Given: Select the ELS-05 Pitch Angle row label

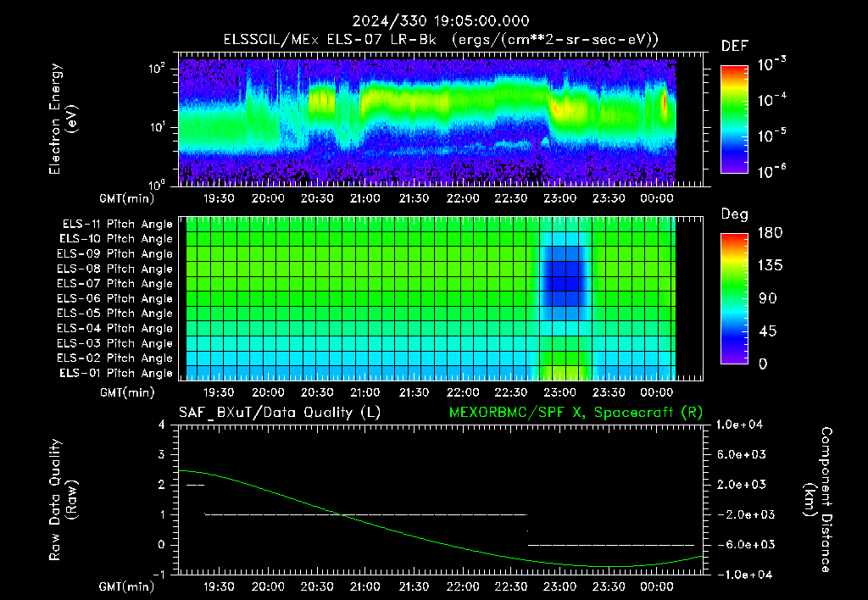Looking at the screenshot, I should point(114,314).
